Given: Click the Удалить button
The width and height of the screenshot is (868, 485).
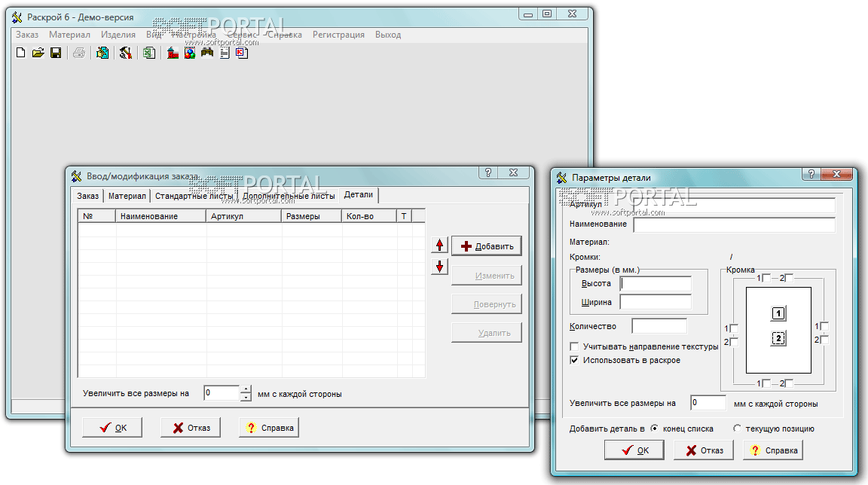Looking at the screenshot, I should (487, 333).
